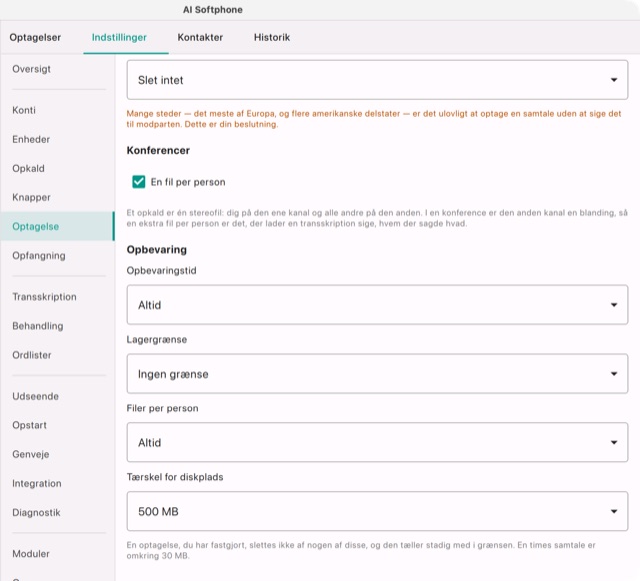Select the Indstillinger tab
Image resolution: width=640 pixels, height=581 pixels.
click(x=119, y=38)
